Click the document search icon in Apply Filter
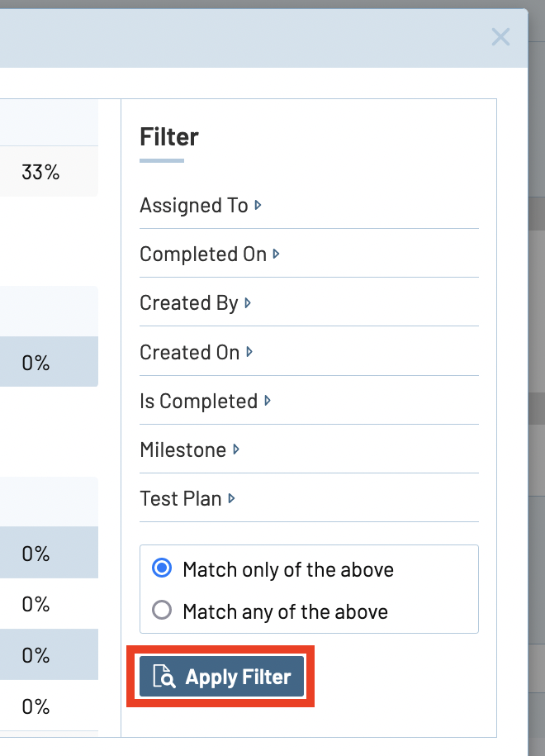 [164, 678]
